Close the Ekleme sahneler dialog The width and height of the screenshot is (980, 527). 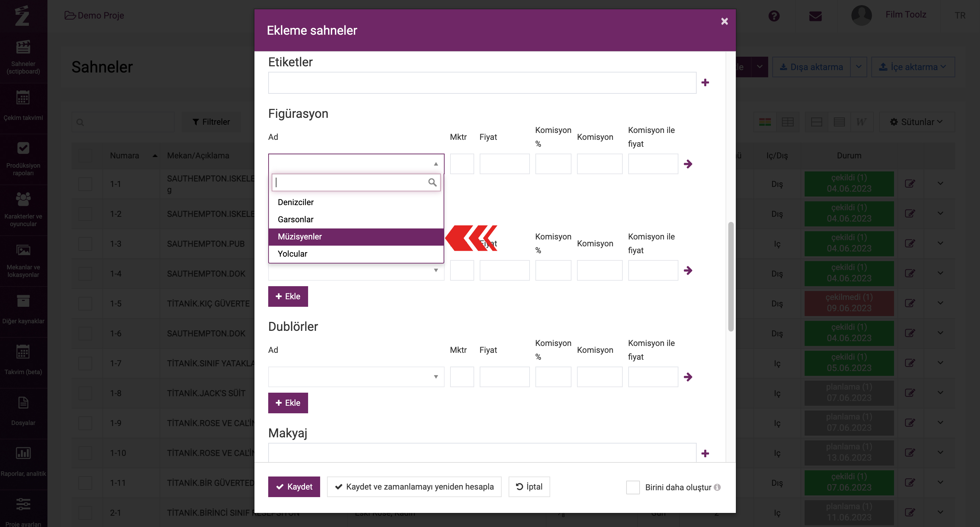point(725,21)
